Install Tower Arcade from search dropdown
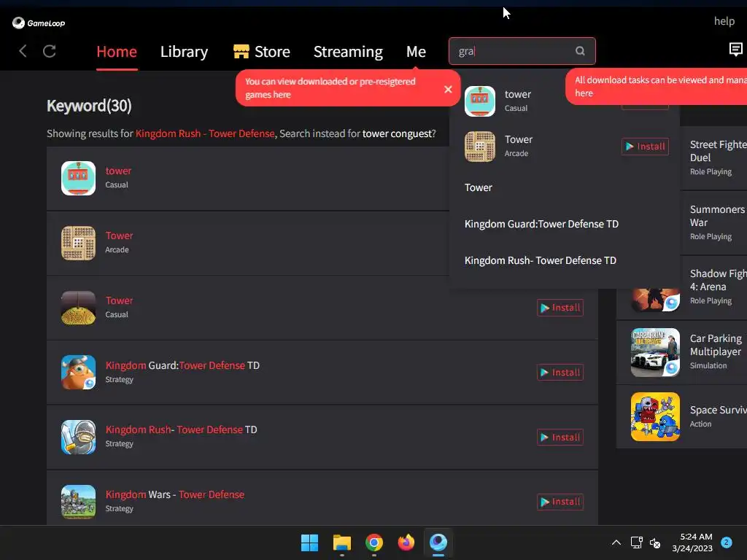 click(645, 146)
